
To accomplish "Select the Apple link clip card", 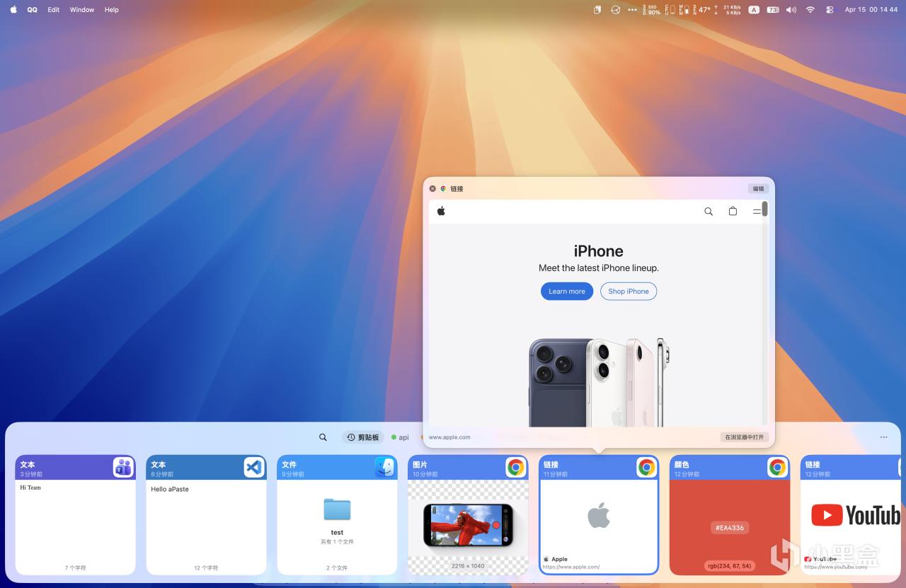I will pos(599,515).
